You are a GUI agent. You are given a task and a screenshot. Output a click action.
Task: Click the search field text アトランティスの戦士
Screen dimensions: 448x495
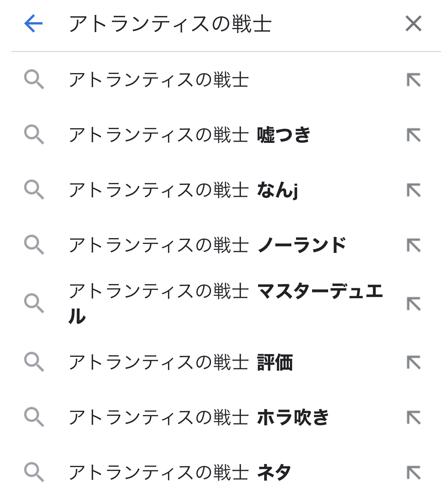[x=170, y=24]
